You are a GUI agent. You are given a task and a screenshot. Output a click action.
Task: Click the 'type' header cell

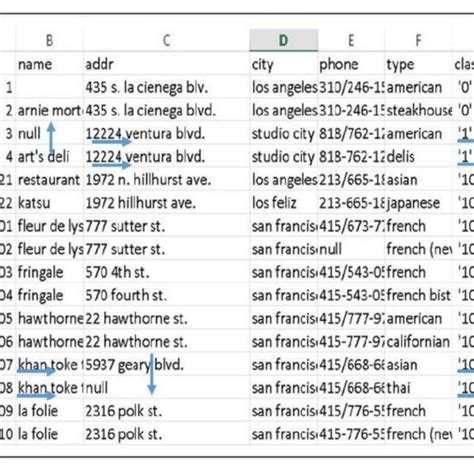(418, 63)
